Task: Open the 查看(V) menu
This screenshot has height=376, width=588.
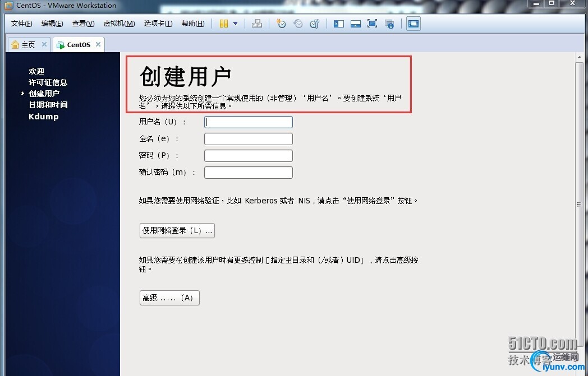Action: [83, 24]
